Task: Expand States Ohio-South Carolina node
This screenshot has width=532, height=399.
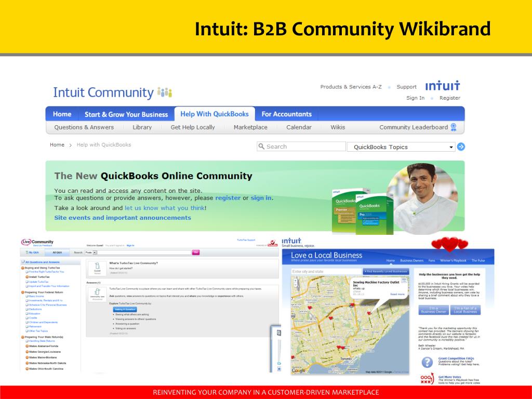Action: coord(27,368)
